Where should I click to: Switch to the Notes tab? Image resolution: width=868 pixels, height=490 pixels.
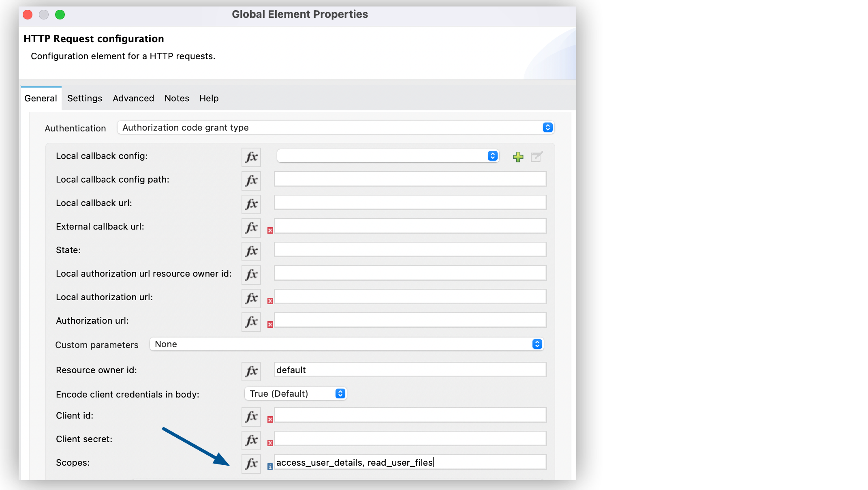(177, 98)
